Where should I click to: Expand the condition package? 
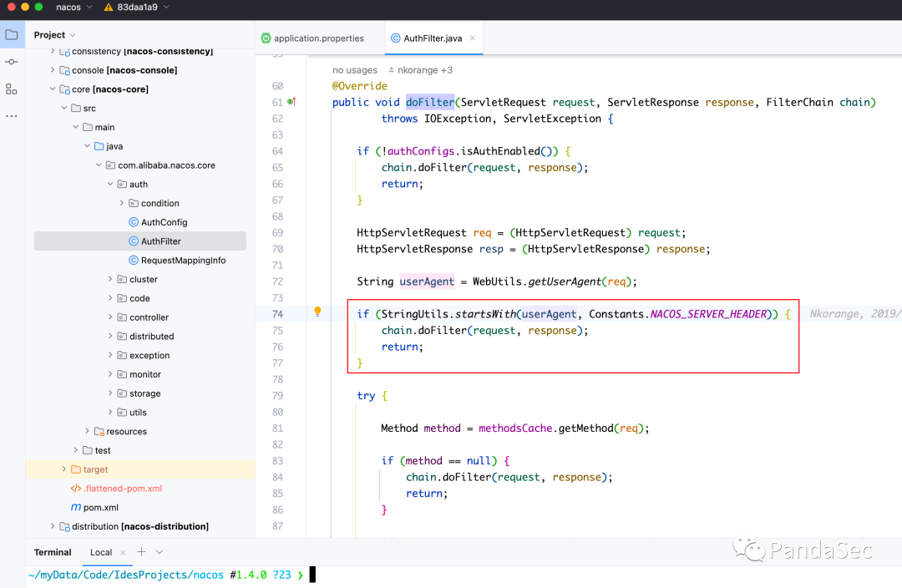(x=121, y=203)
